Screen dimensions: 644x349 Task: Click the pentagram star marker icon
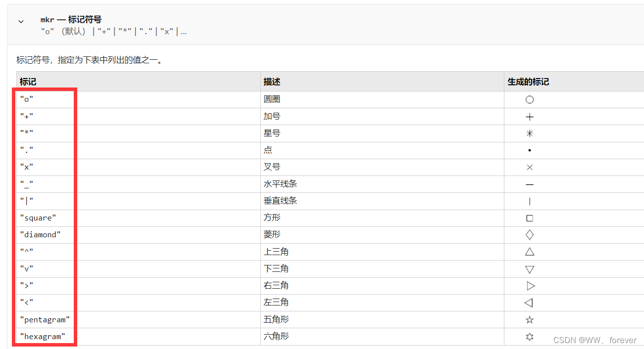click(529, 319)
